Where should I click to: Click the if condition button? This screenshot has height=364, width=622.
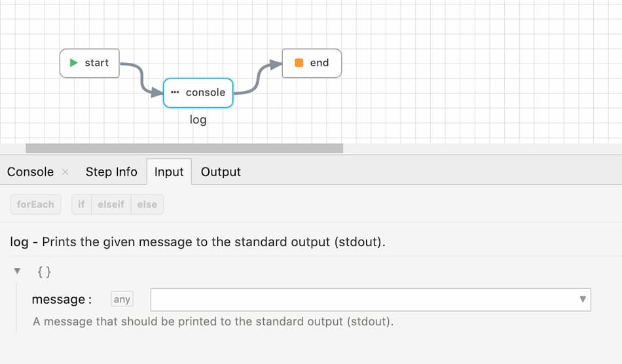[81, 204]
